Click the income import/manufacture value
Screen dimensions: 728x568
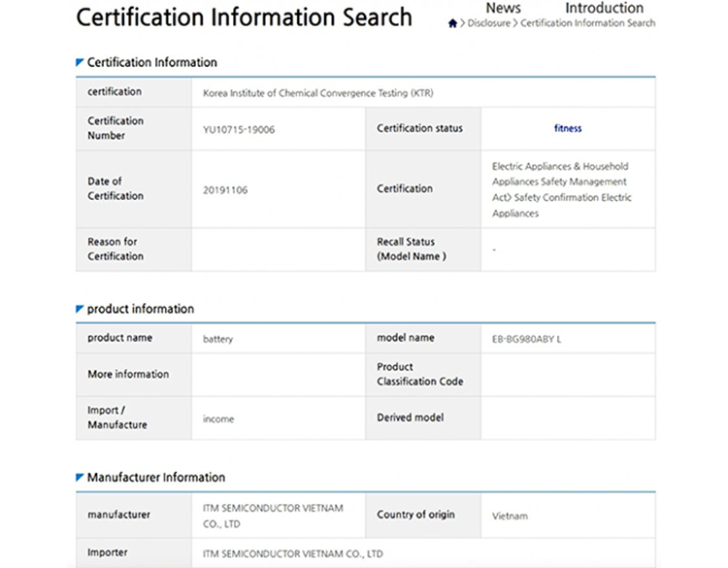(218, 419)
